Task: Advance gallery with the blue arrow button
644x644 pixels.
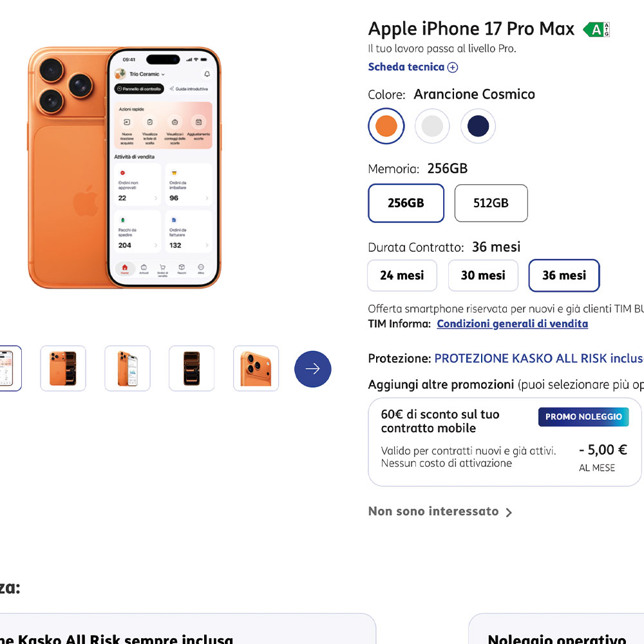Action: tap(313, 369)
